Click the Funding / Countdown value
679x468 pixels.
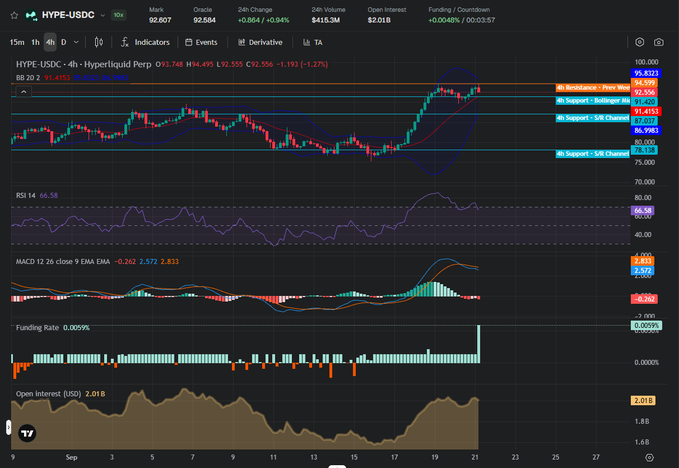(x=462, y=20)
